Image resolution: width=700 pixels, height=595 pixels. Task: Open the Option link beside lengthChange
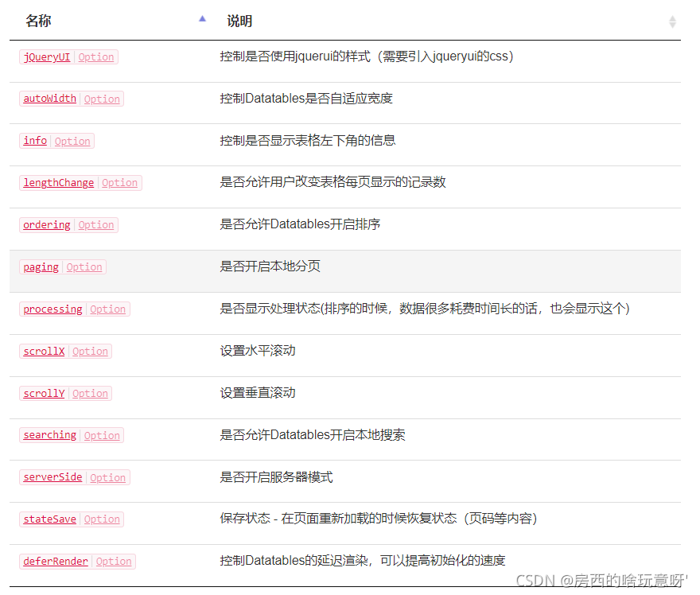pyautogui.click(x=119, y=183)
